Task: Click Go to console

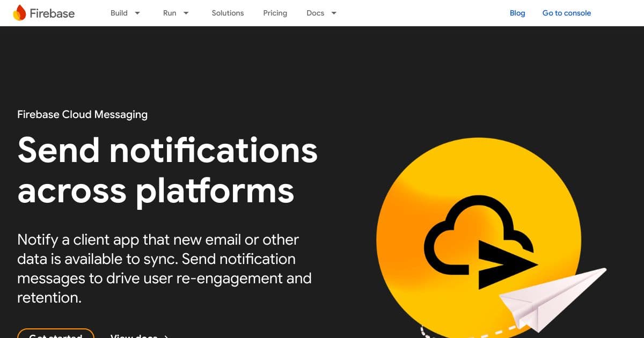Action: tap(566, 13)
